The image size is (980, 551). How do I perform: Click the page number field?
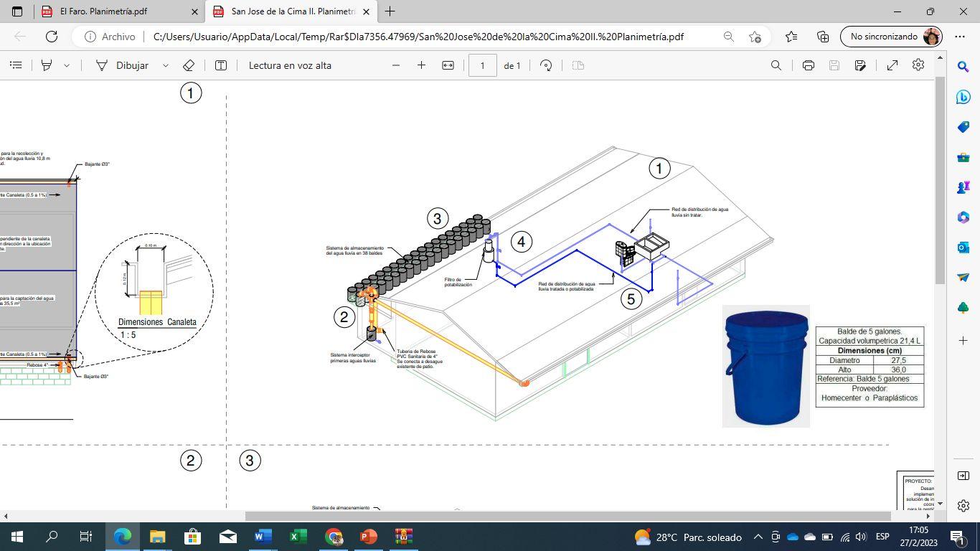(482, 65)
